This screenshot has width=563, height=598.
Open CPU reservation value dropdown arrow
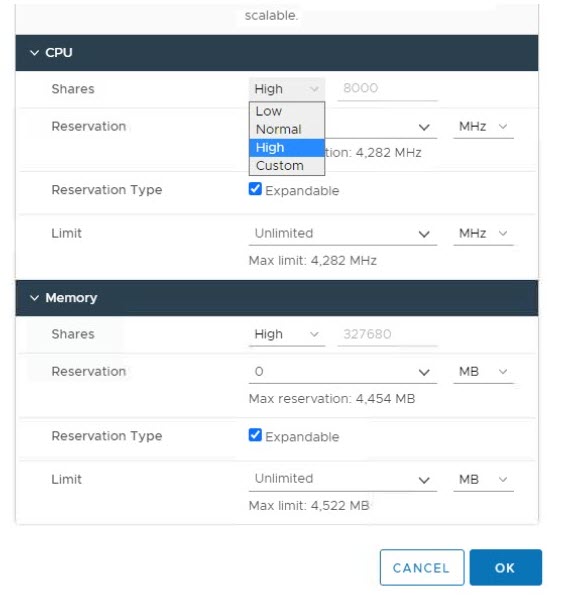pos(424,127)
